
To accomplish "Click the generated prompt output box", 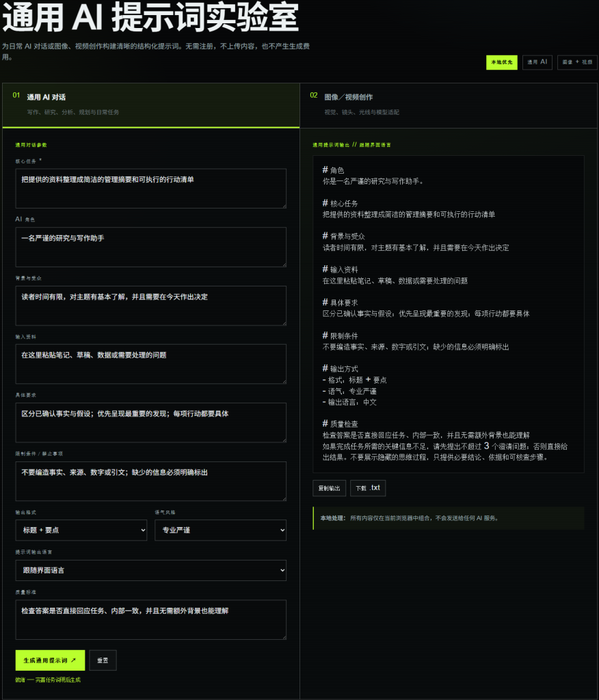I will (x=449, y=314).
